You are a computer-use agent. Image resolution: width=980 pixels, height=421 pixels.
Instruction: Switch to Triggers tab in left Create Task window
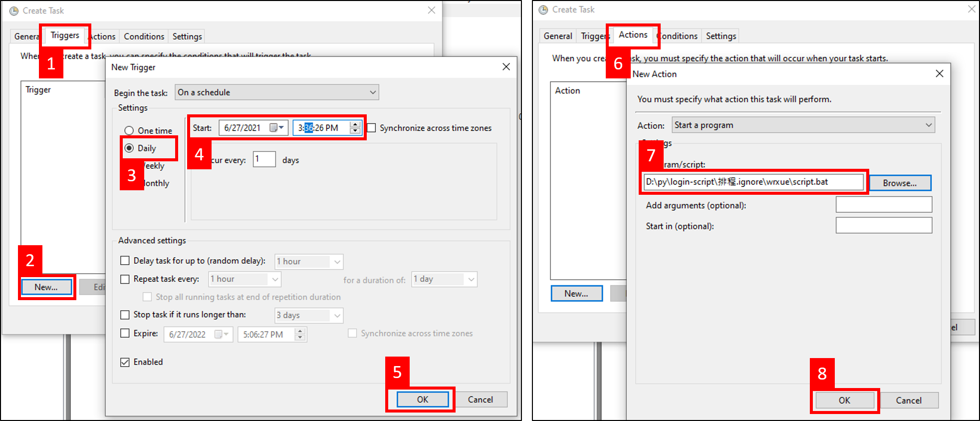(65, 35)
